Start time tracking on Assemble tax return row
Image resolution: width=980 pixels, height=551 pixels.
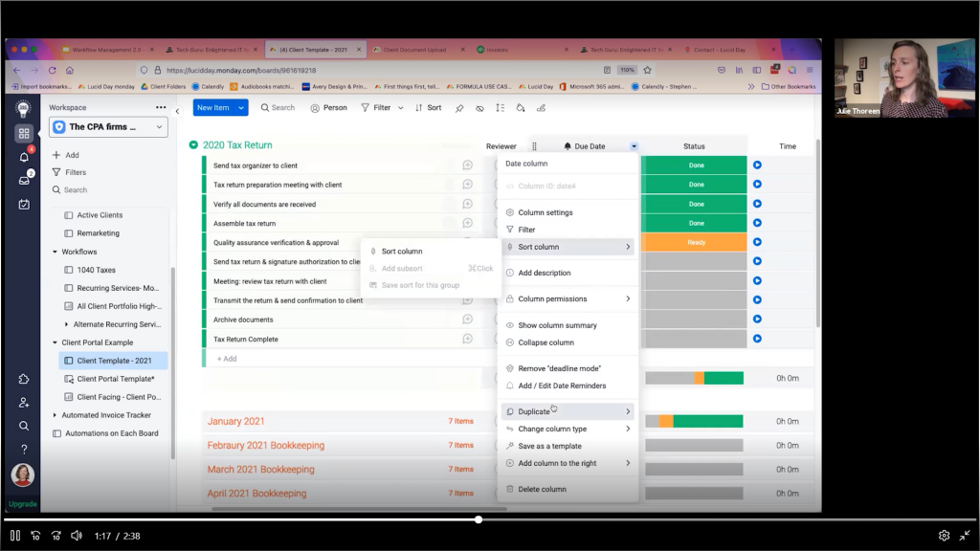pos(757,223)
